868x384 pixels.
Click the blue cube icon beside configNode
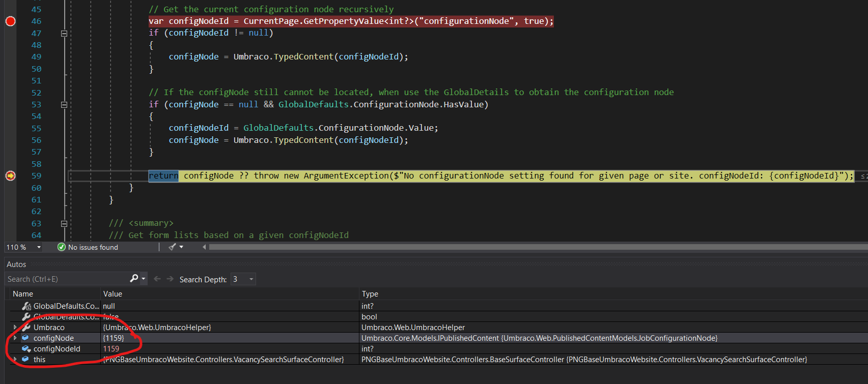pyautogui.click(x=25, y=338)
